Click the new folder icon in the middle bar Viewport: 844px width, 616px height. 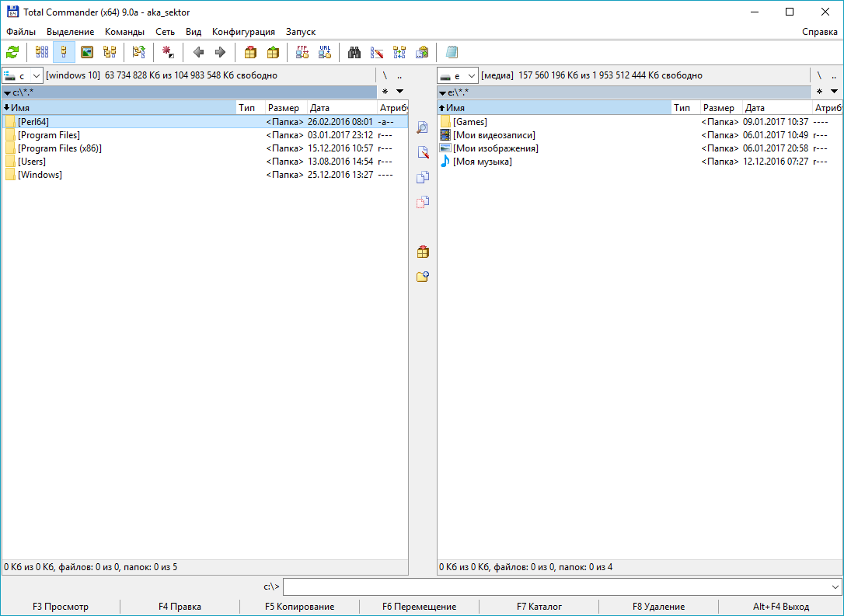point(423,277)
